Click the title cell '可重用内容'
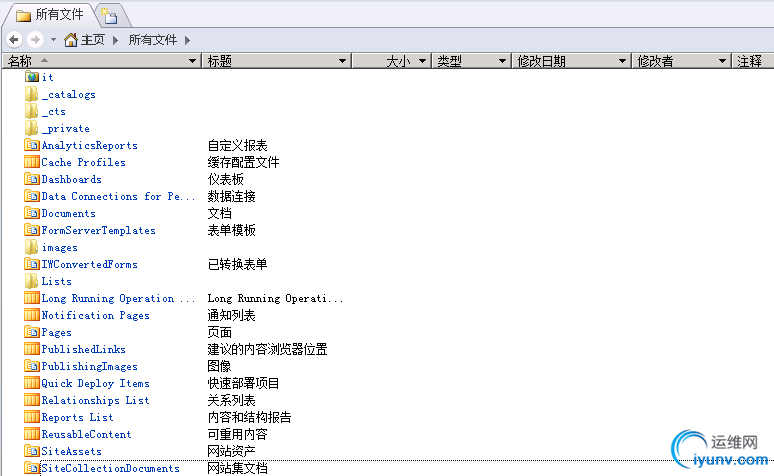774x476 pixels. [x=237, y=435]
